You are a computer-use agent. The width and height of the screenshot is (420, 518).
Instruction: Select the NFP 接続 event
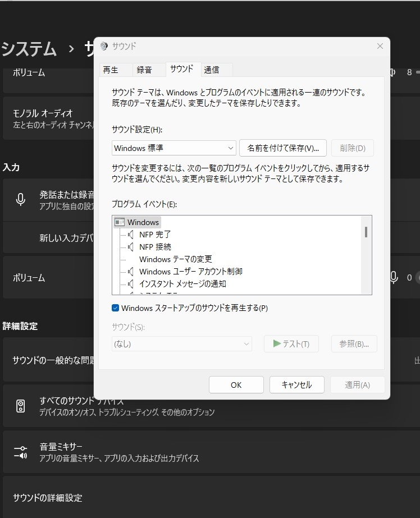tap(155, 247)
